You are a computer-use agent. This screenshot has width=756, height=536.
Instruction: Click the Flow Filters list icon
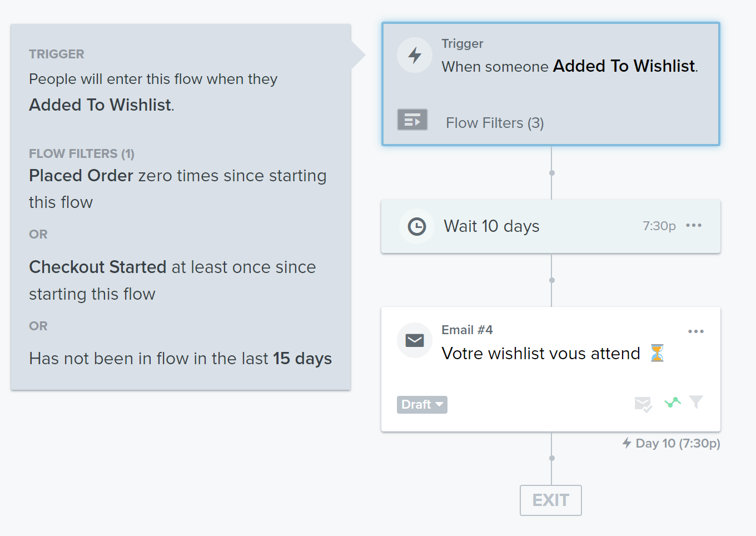tap(412, 120)
